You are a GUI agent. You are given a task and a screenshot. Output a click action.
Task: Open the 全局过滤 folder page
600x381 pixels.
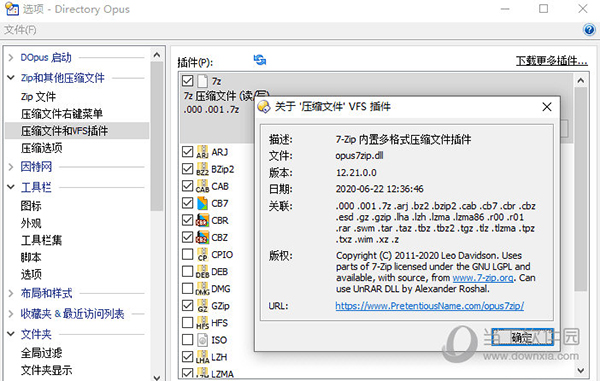41,353
